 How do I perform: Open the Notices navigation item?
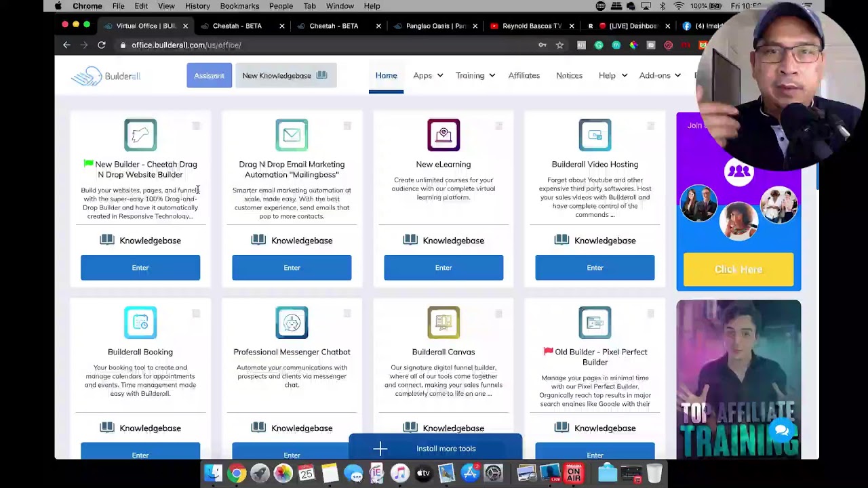(569, 75)
